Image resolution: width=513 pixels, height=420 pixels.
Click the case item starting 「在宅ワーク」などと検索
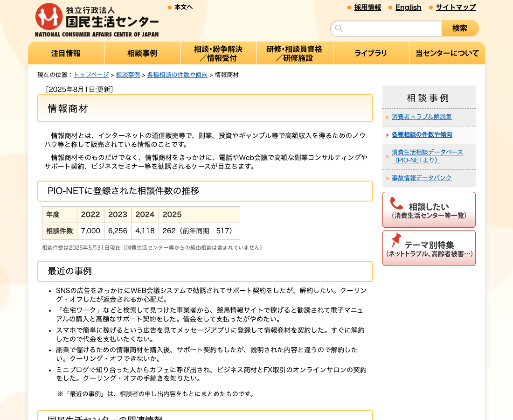tap(209, 315)
